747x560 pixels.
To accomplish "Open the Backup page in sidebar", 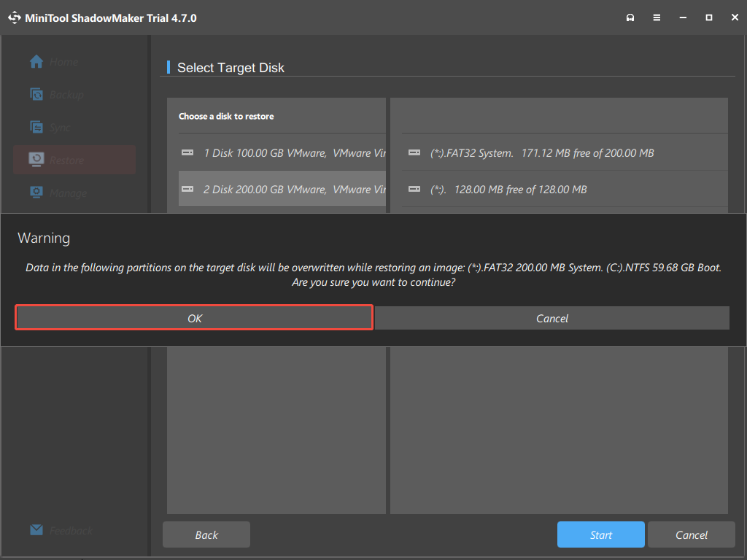I will tap(74, 94).
